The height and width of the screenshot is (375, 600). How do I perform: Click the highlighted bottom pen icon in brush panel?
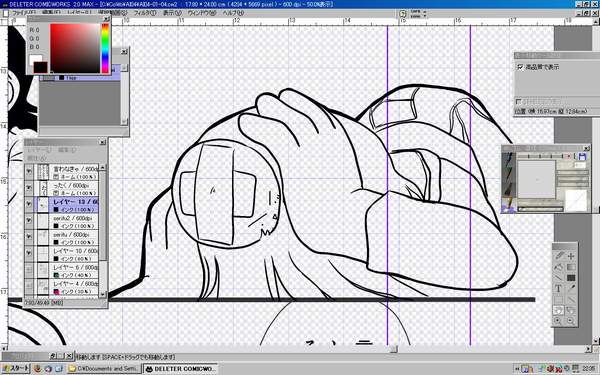(509, 204)
